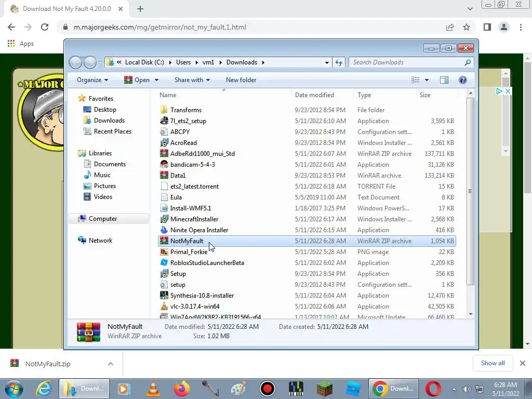Open NotMyFault.zip download options chevron
The image size is (532, 399).
pyautogui.click(x=111, y=364)
